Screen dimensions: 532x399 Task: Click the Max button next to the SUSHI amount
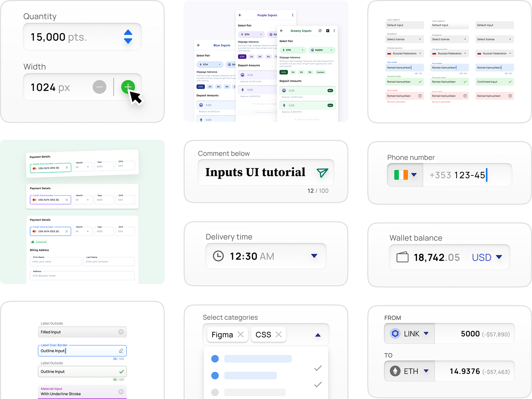[330, 91]
